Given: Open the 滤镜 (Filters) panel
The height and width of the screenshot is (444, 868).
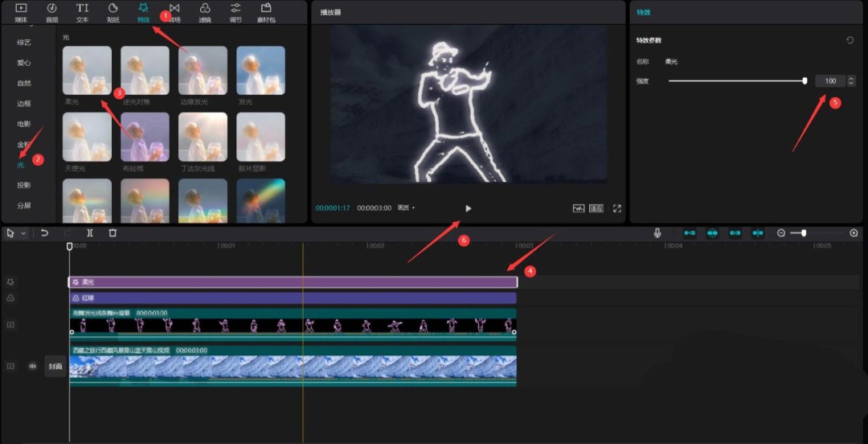Looking at the screenshot, I should point(205,11).
